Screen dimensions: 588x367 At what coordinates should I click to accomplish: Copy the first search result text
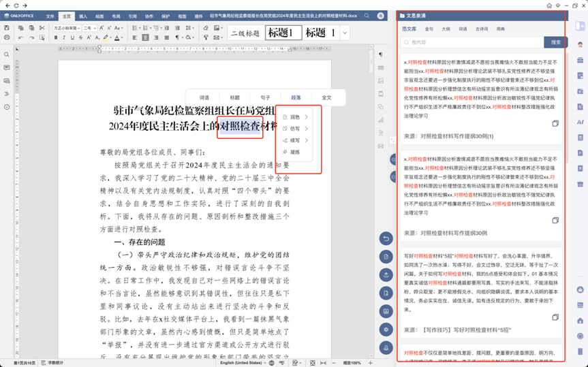coord(555,124)
